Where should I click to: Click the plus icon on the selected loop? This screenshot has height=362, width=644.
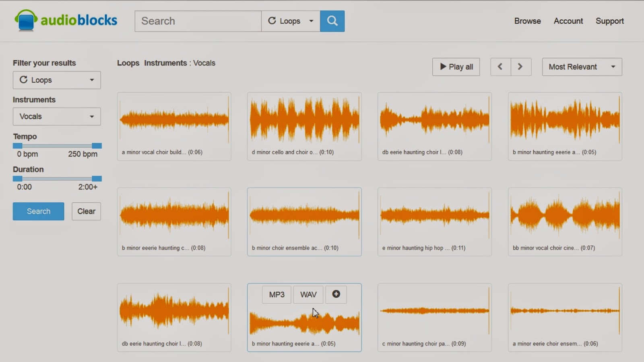(x=336, y=294)
